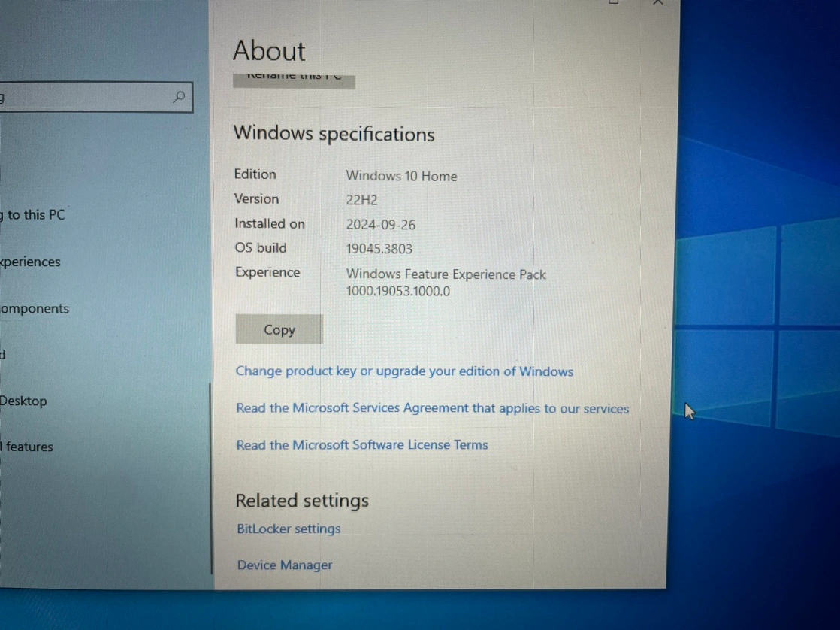Open BitLocker settings link
The width and height of the screenshot is (840, 630).
[289, 529]
